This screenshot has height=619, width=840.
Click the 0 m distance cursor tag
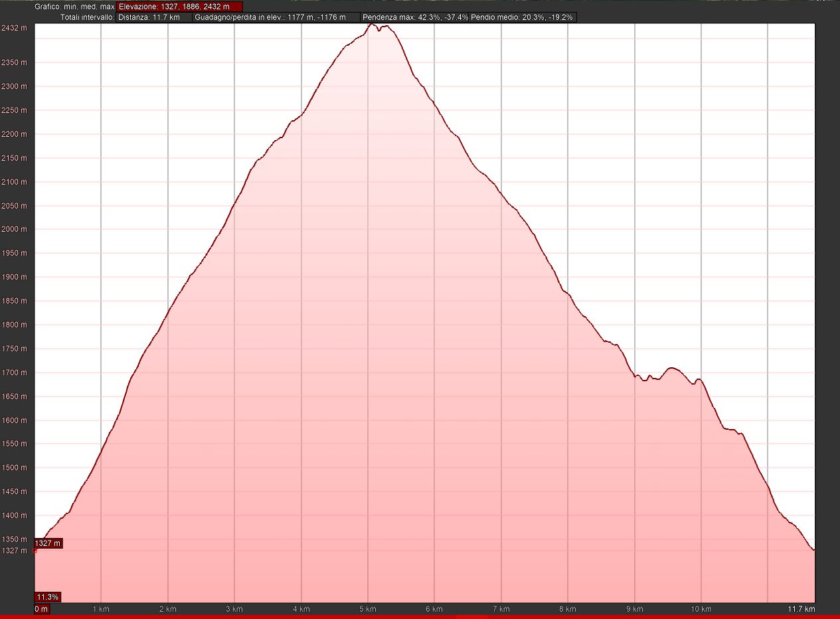click(41, 609)
